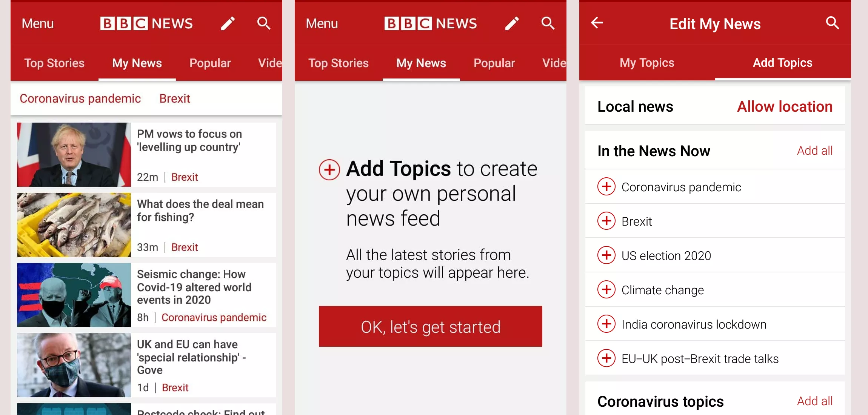Tap Brexit tag on the 22m story
868x415 pixels.
(x=185, y=177)
